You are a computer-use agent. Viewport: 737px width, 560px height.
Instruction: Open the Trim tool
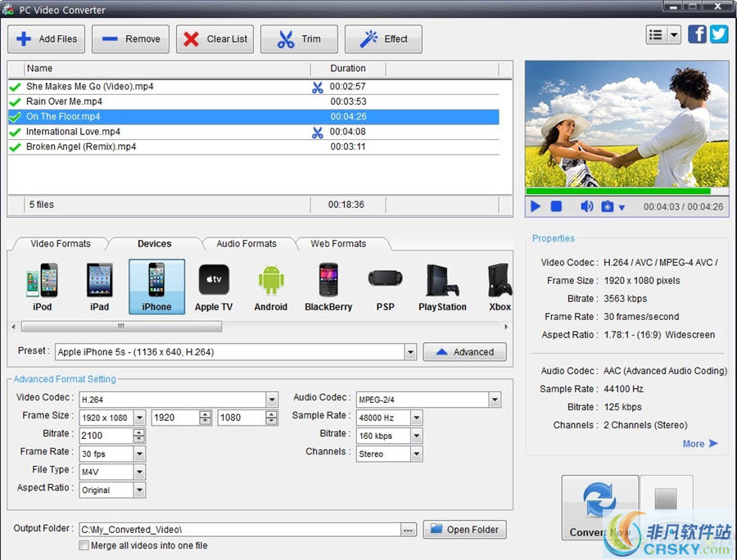299,39
